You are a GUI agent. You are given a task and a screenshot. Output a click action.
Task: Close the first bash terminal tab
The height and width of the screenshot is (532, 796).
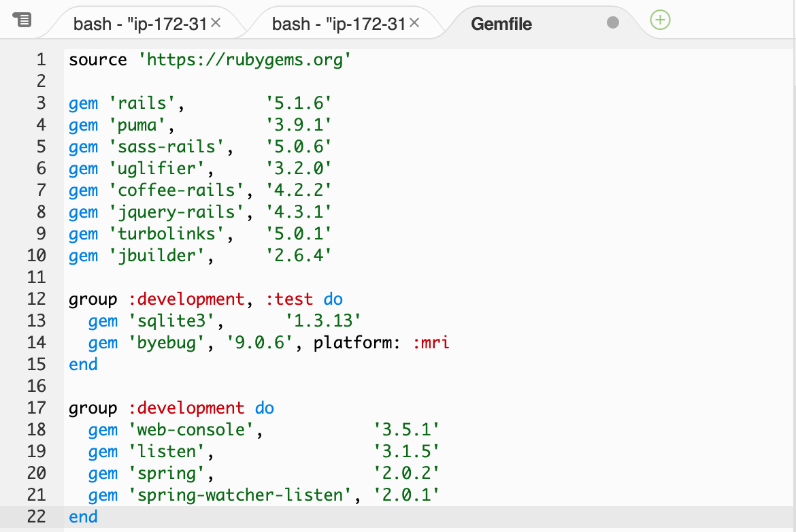(x=216, y=22)
